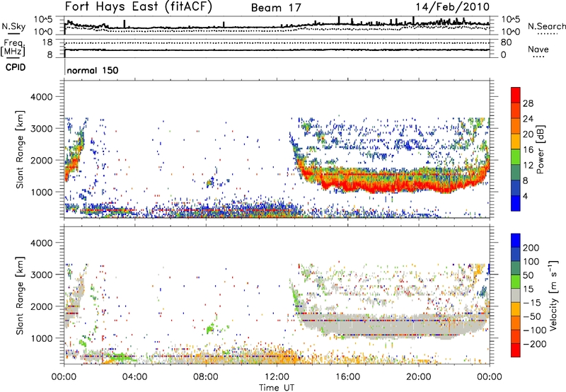566x392 pixels.
Task: Click the "Freq. [MHz]" axis label
Action: tap(13, 48)
